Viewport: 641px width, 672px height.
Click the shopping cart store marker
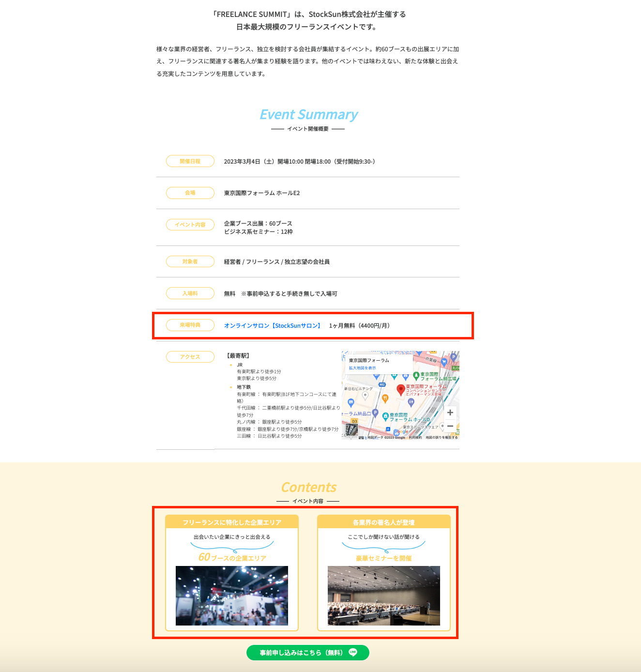[443, 362]
